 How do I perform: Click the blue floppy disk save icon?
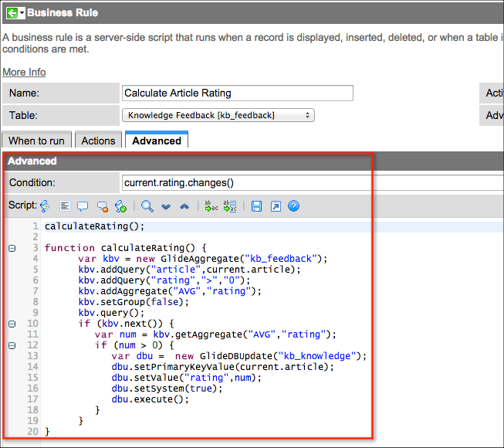256,206
